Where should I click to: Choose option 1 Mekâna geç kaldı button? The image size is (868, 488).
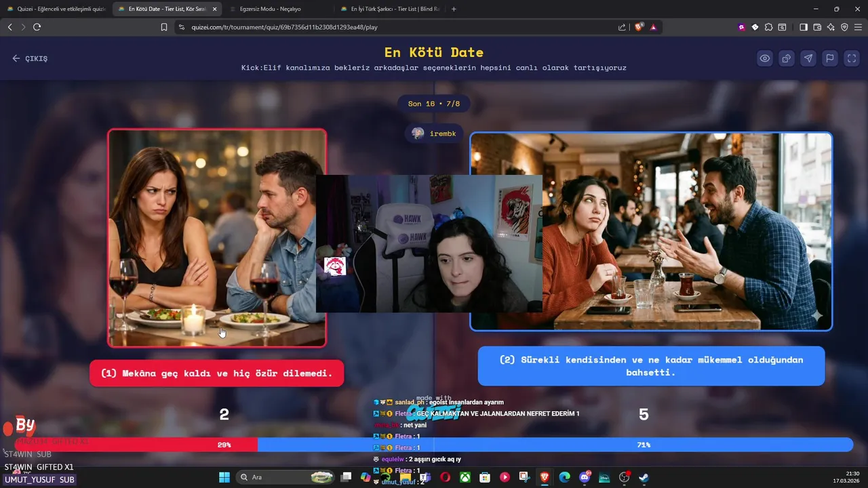pyautogui.click(x=217, y=373)
